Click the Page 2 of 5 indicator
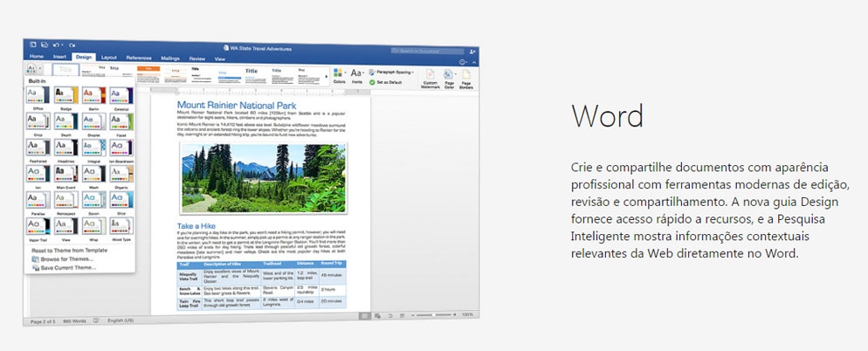Image resolution: width=868 pixels, height=351 pixels. click(x=43, y=320)
